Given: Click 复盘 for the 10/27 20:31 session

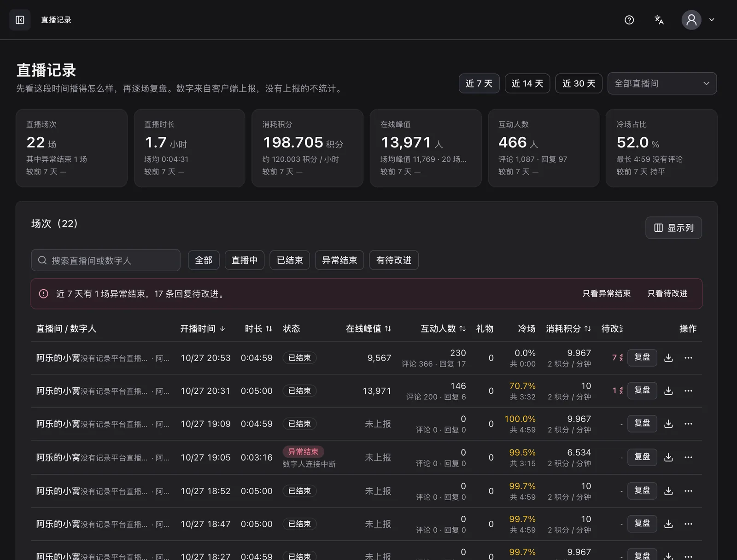Looking at the screenshot, I should click(642, 391).
